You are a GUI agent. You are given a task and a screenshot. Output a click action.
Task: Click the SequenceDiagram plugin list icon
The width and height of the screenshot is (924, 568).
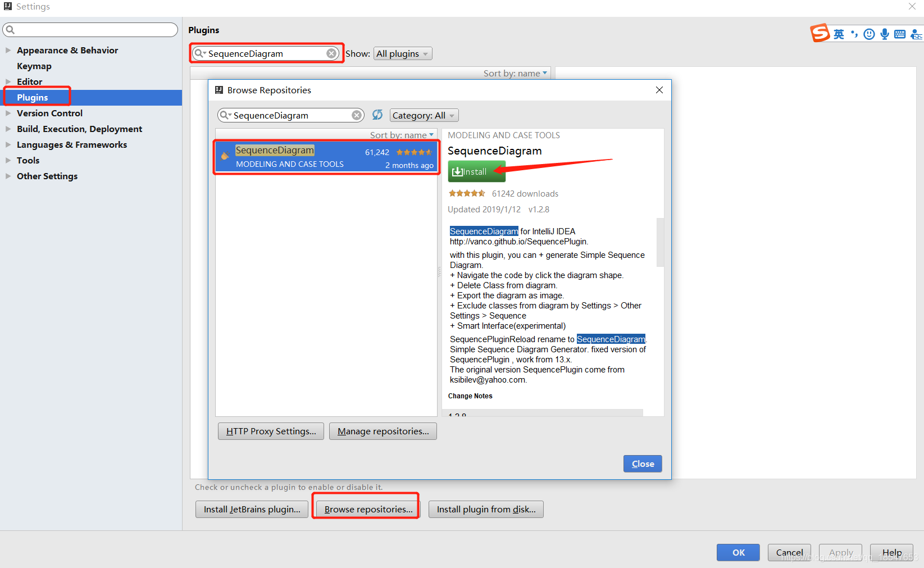tap(225, 156)
